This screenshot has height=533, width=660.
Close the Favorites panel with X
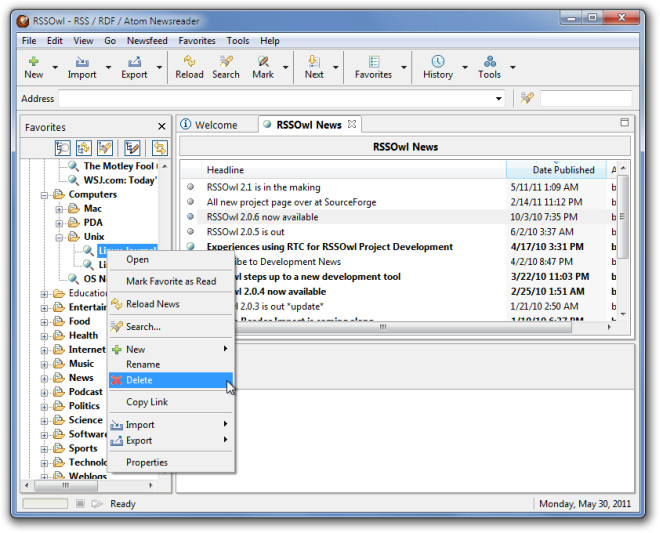(162, 126)
